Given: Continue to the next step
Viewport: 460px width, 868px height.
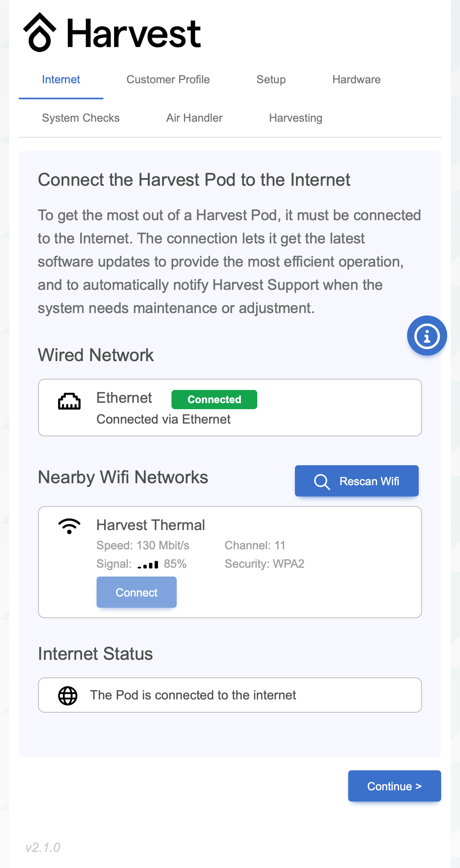Looking at the screenshot, I should (x=395, y=786).
